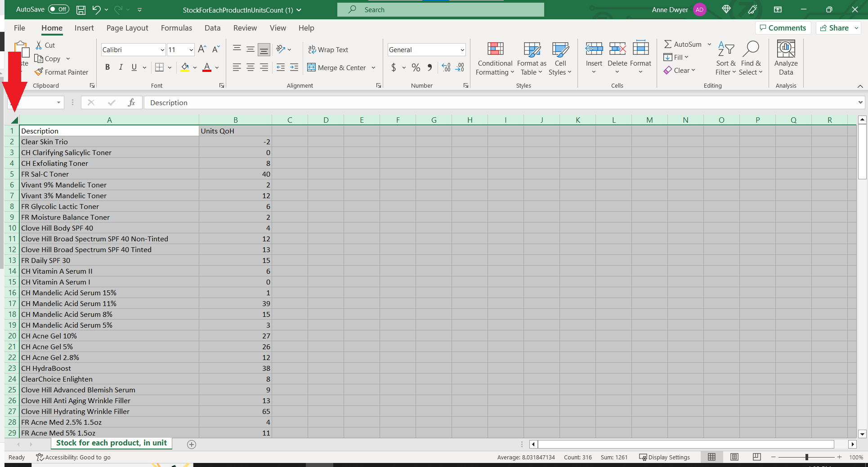Click the Delete cells icon

pyautogui.click(x=617, y=49)
